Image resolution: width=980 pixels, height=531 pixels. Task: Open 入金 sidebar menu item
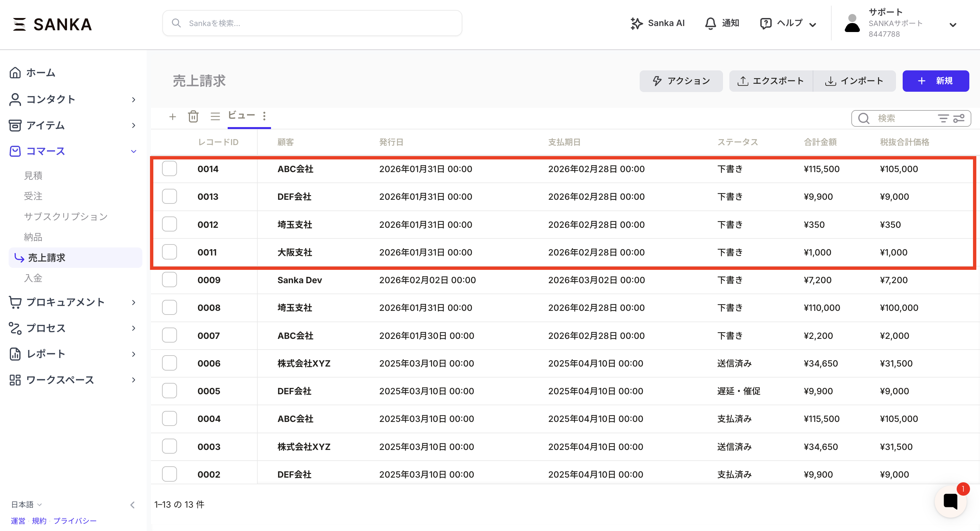[x=33, y=278]
